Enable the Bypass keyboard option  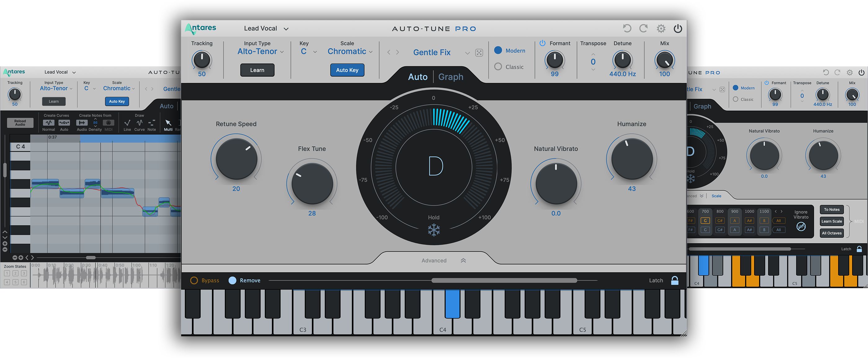tap(194, 280)
